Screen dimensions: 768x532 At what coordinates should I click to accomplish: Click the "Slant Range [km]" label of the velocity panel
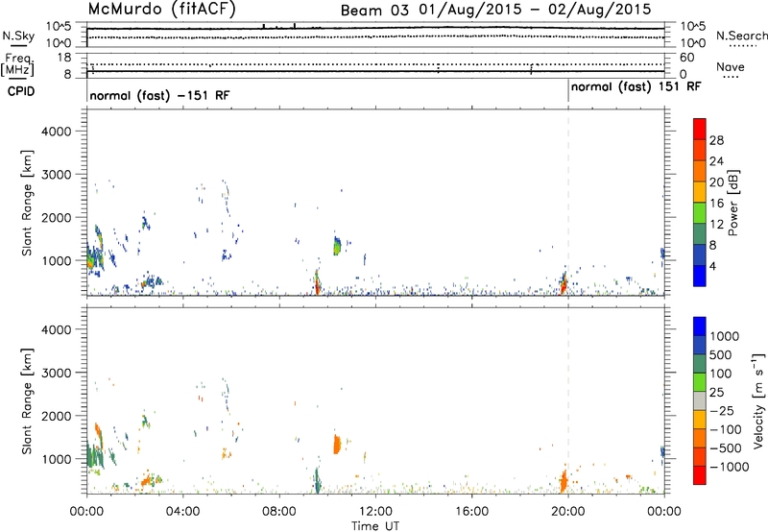click(x=27, y=400)
